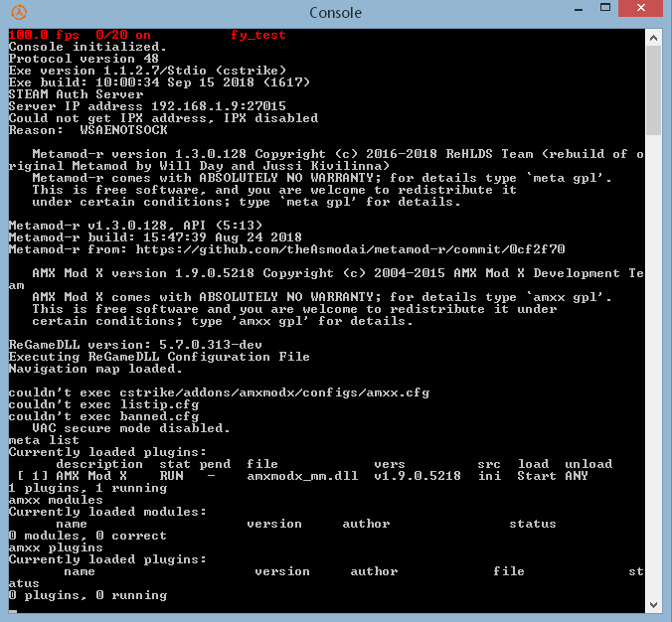
Task: Click "Metamod-r build: 15:47:39 Aug 24 2018" line
Action: point(155,237)
